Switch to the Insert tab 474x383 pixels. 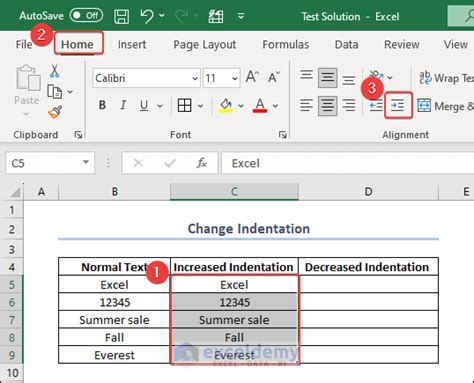pyautogui.click(x=132, y=44)
